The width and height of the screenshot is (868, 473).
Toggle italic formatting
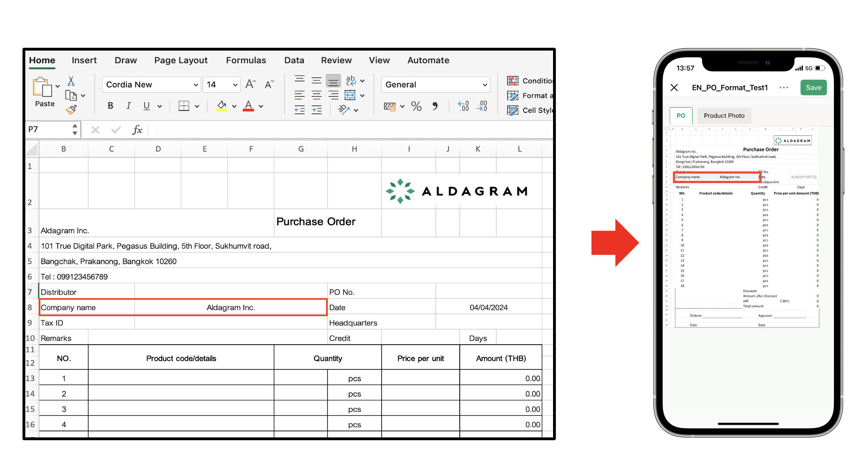pos(128,106)
